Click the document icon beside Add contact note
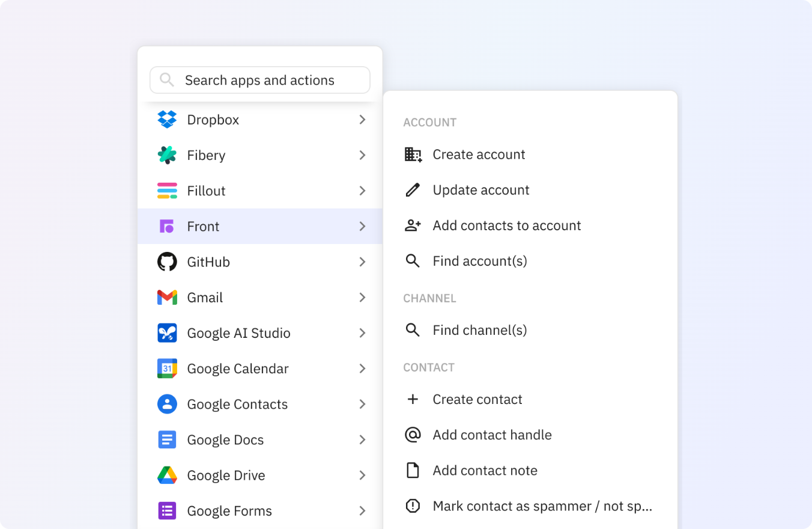The image size is (812, 529). tap(413, 470)
